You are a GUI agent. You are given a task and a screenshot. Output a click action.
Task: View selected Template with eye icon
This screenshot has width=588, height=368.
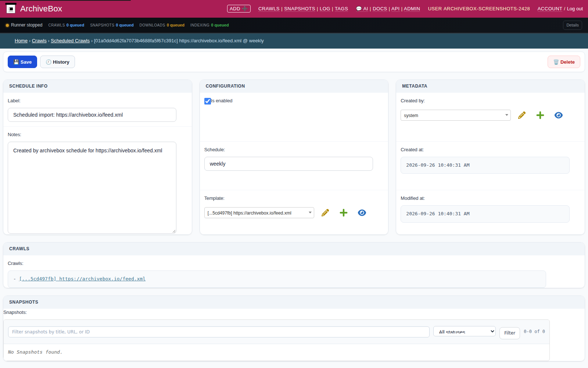click(362, 213)
